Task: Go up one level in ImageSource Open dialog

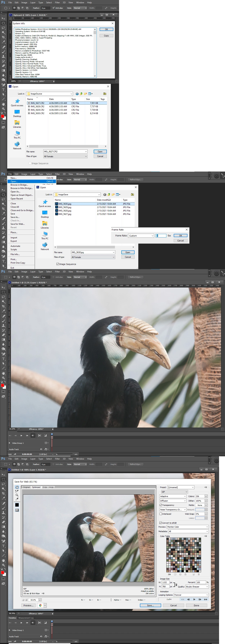Action: point(81,94)
